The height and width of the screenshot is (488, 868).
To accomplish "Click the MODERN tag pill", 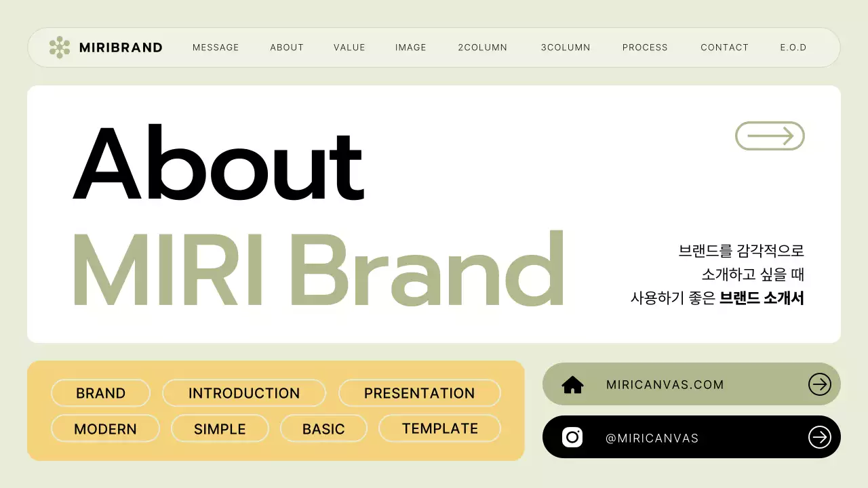I will click(105, 428).
